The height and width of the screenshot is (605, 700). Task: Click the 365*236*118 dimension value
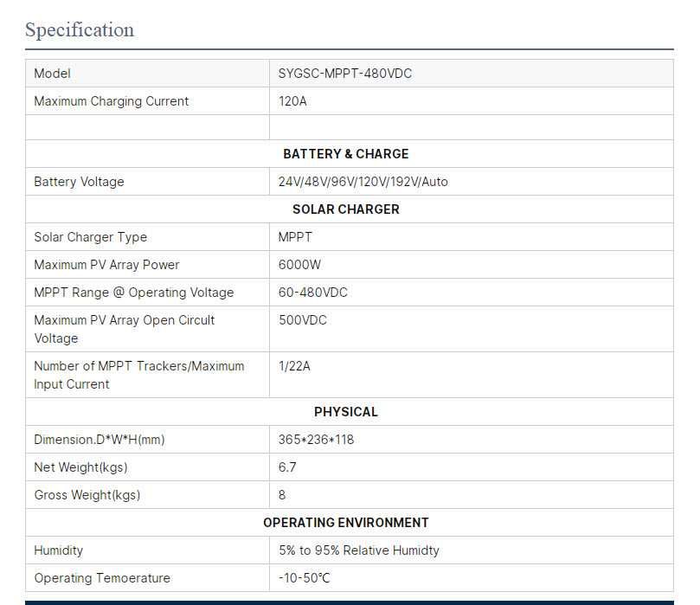316,440
